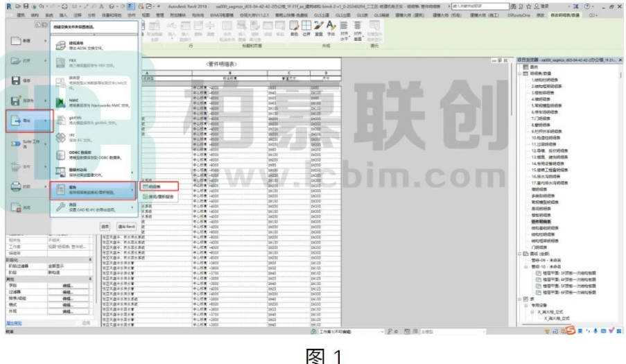Open the Reports export submenu

(x=93, y=190)
